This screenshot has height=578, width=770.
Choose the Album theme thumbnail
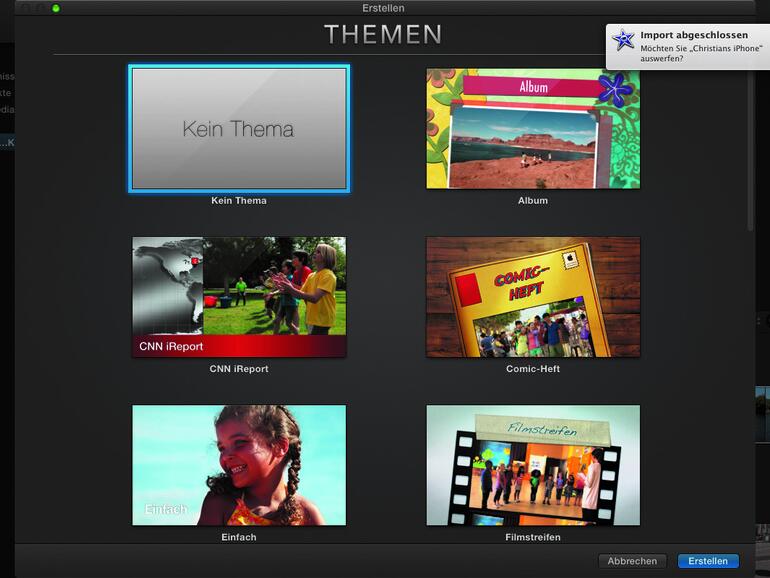[x=533, y=129]
